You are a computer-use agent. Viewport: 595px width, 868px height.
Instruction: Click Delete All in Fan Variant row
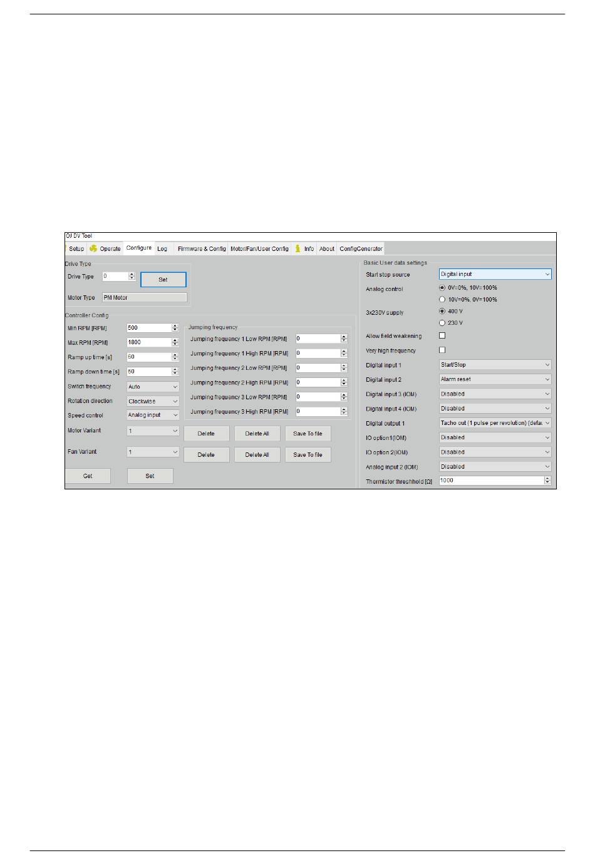257,454
